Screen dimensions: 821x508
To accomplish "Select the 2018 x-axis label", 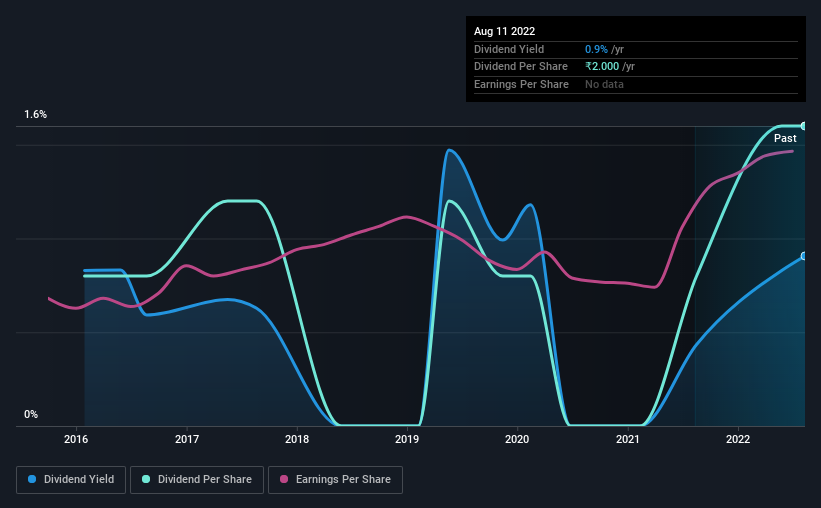I will point(297,439).
